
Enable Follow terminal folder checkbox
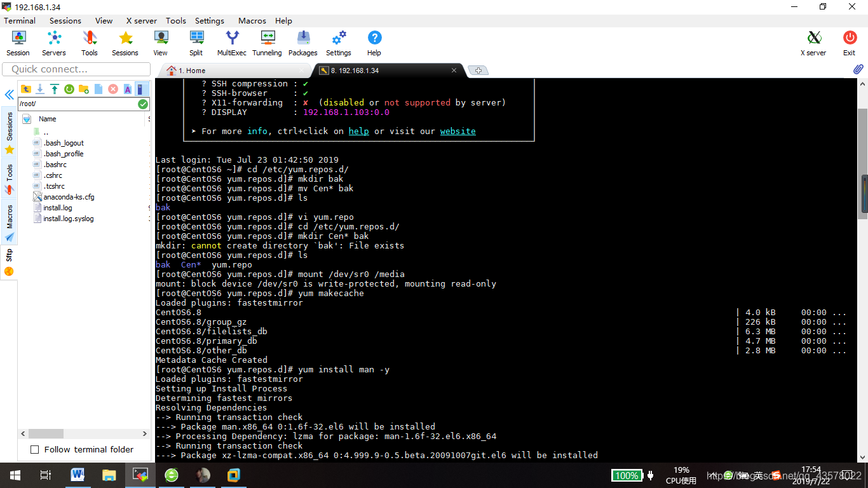click(x=35, y=450)
